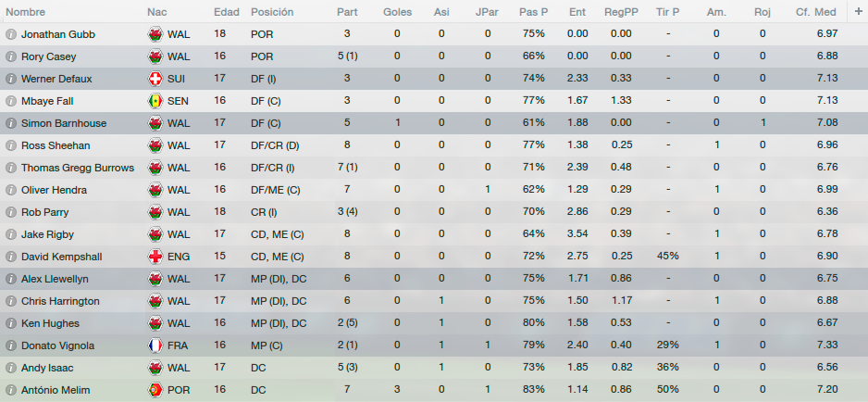Open info icon for Jonathan Gubb
Screen dimensions: 868x402
(10, 34)
